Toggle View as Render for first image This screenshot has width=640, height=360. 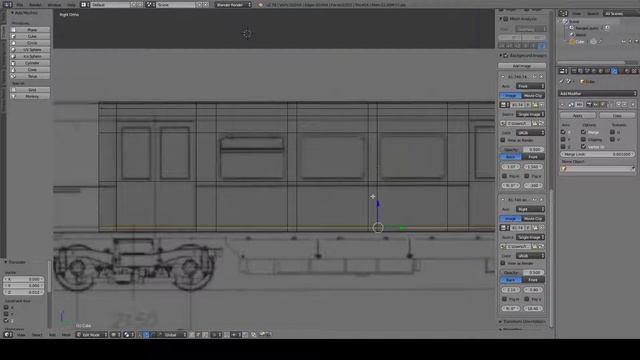pos(503,140)
